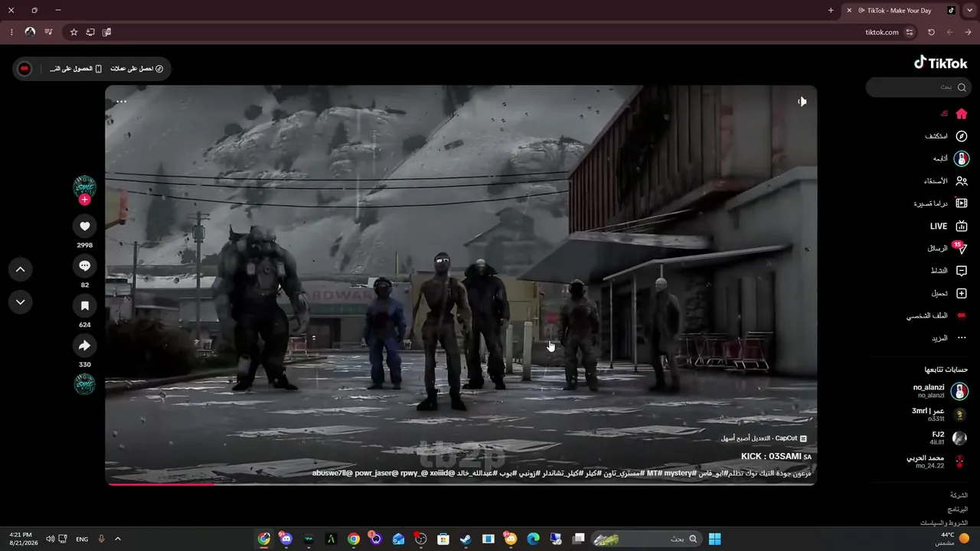The image size is (980, 551).
Task: Bookmark the video using the 624 favorites icon
Action: pos(84,305)
